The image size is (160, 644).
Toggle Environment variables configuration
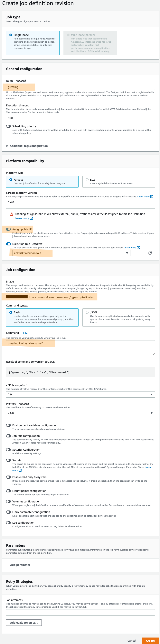pyautogui.click(x=8, y=425)
